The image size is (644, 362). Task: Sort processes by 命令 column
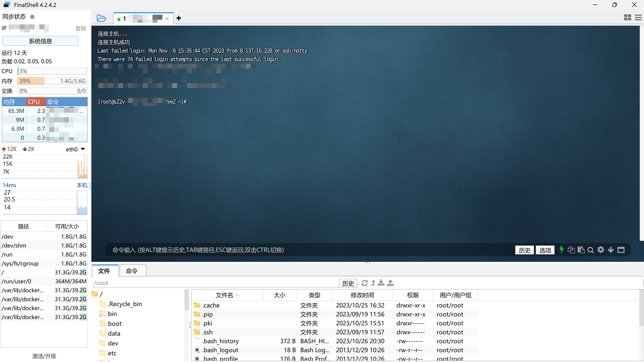click(x=66, y=102)
